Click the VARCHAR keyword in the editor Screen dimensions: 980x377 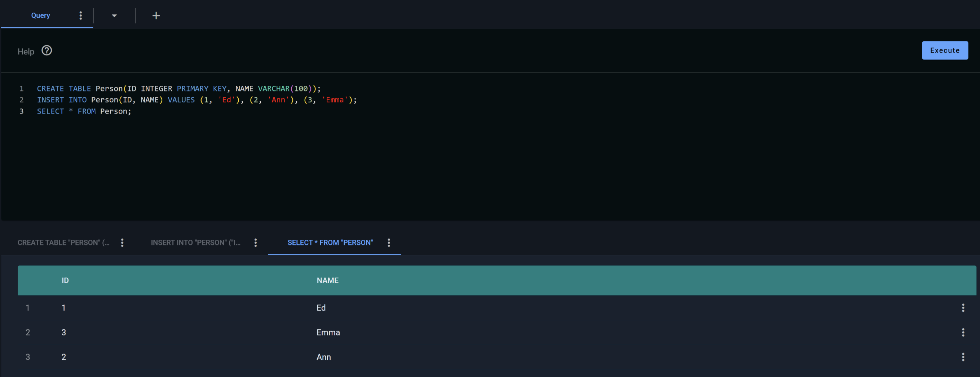[274, 89]
